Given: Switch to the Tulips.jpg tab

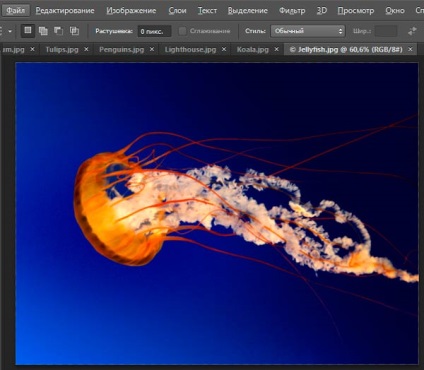Looking at the screenshot, I should click(62, 50).
